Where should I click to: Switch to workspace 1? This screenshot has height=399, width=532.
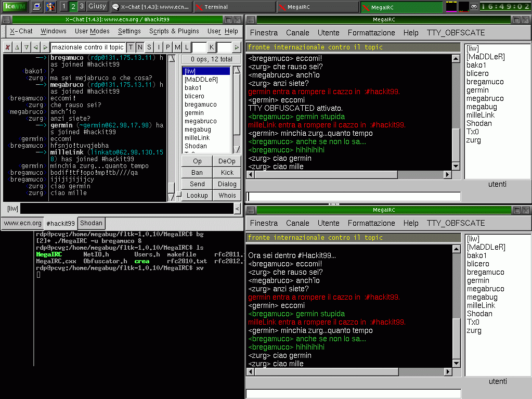(64, 6)
